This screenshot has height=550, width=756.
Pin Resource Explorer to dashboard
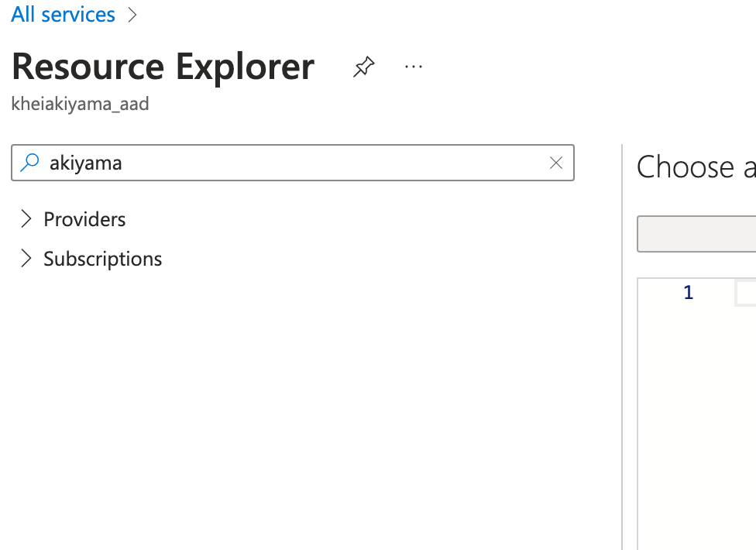tap(363, 67)
